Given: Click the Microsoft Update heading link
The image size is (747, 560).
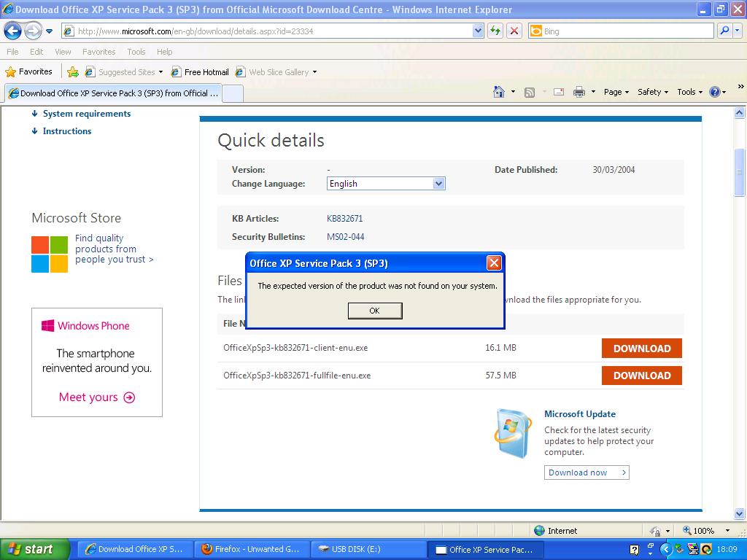Looking at the screenshot, I should tap(580, 414).
